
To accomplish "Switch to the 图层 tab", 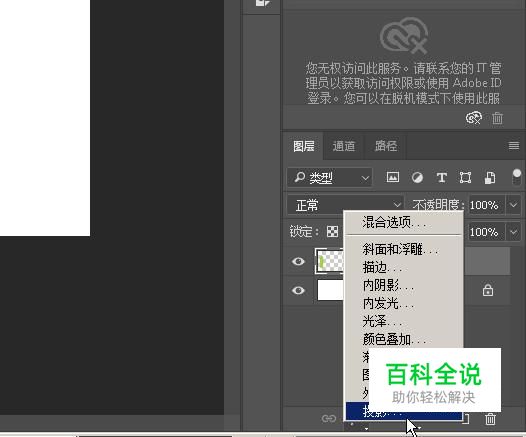I will point(303,146).
